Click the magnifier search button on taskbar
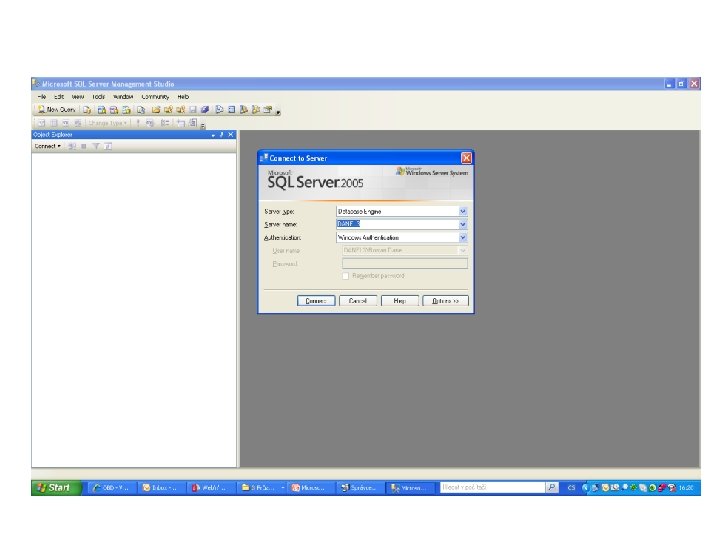 [551, 488]
